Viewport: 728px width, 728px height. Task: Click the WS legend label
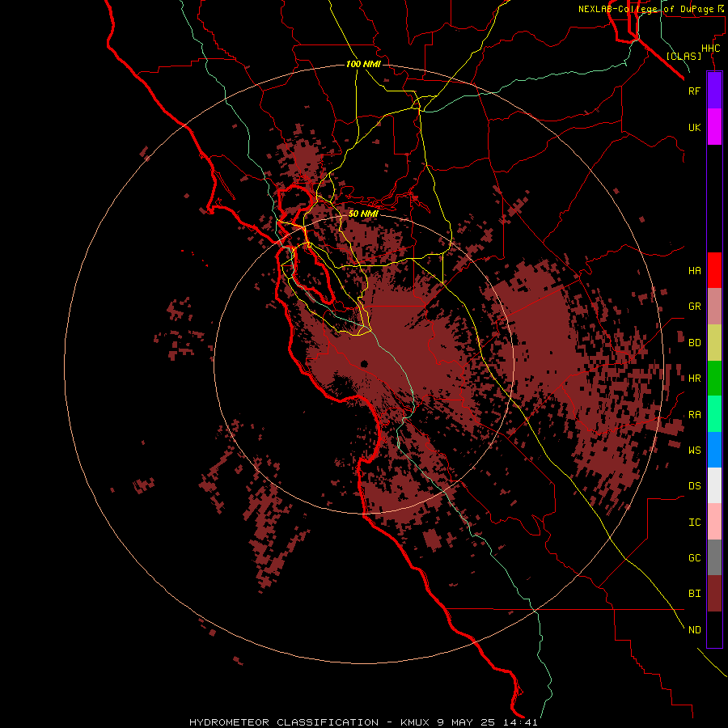pyautogui.click(x=694, y=451)
